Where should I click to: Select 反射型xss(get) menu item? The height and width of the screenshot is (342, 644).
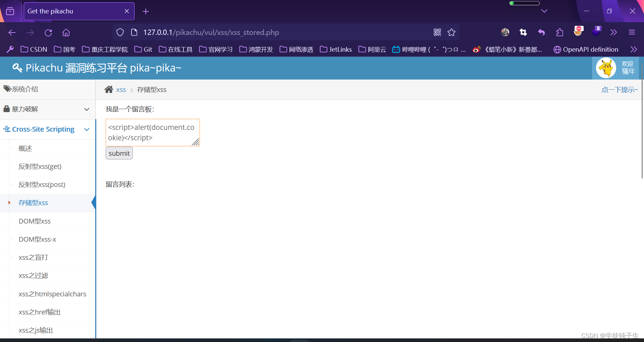point(48,166)
